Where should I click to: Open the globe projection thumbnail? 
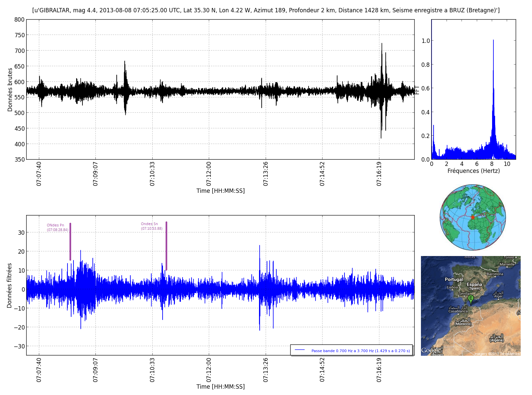tap(472, 217)
